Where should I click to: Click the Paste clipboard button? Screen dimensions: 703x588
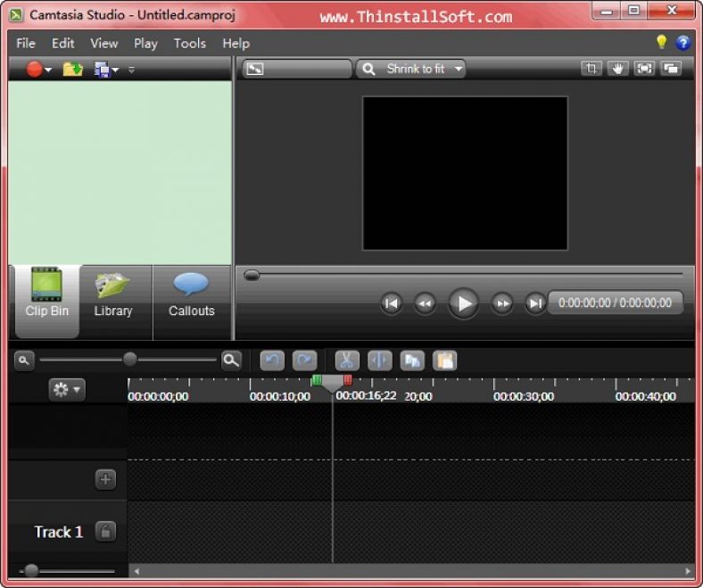445,360
